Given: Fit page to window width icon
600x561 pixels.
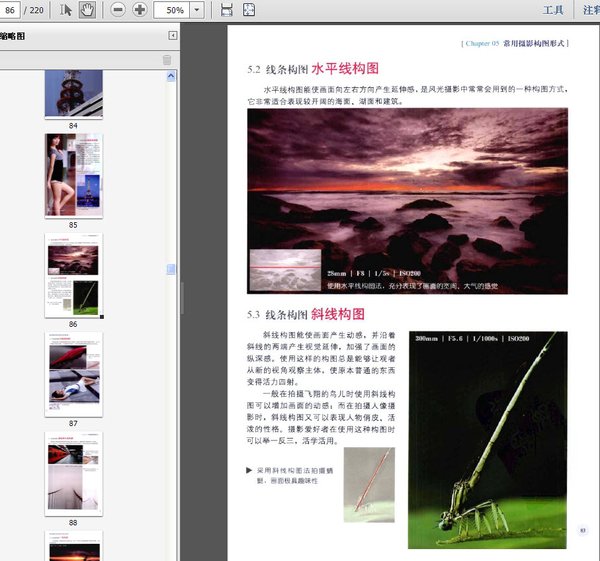Looking at the screenshot, I should 227,10.
